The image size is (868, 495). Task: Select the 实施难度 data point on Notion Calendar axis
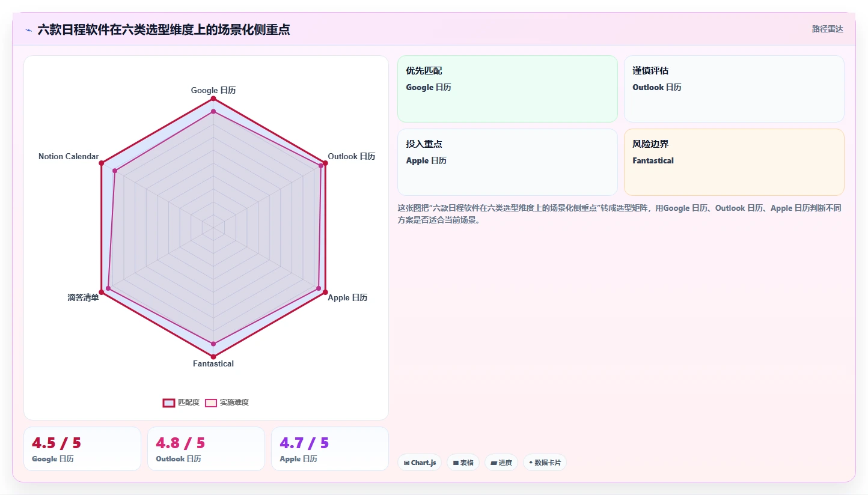click(115, 171)
